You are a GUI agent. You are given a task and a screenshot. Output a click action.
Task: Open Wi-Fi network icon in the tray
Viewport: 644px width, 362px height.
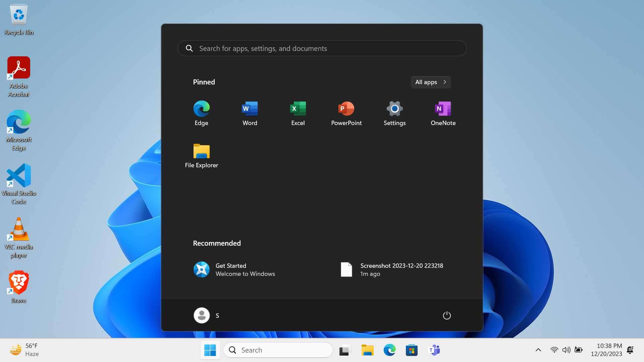[554, 350]
